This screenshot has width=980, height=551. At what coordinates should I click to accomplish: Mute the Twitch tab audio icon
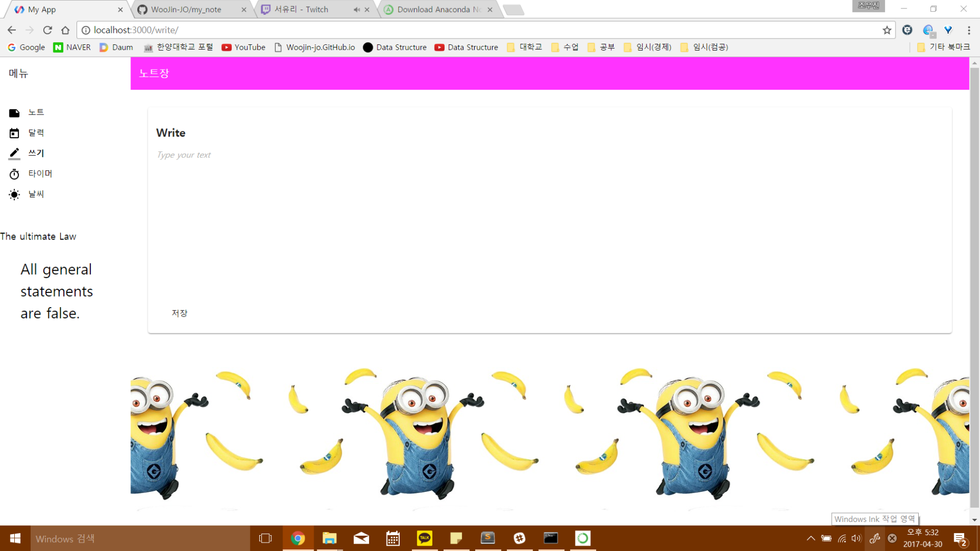click(x=356, y=9)
